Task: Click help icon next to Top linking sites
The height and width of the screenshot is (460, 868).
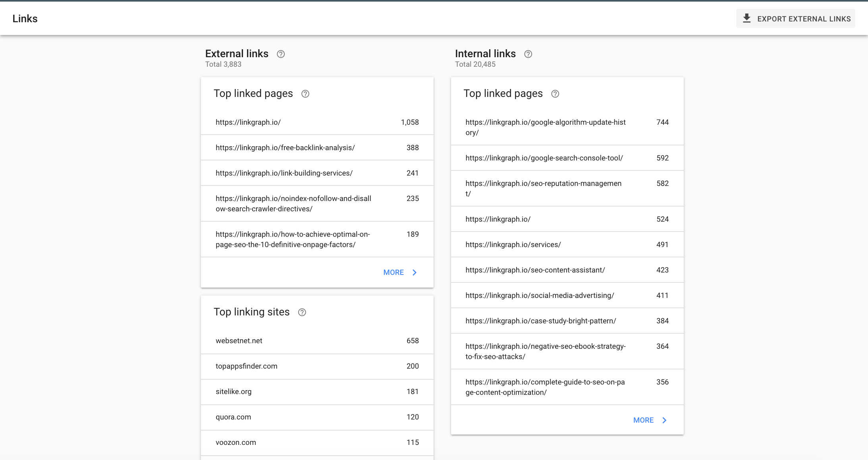Action: (302, 312)
